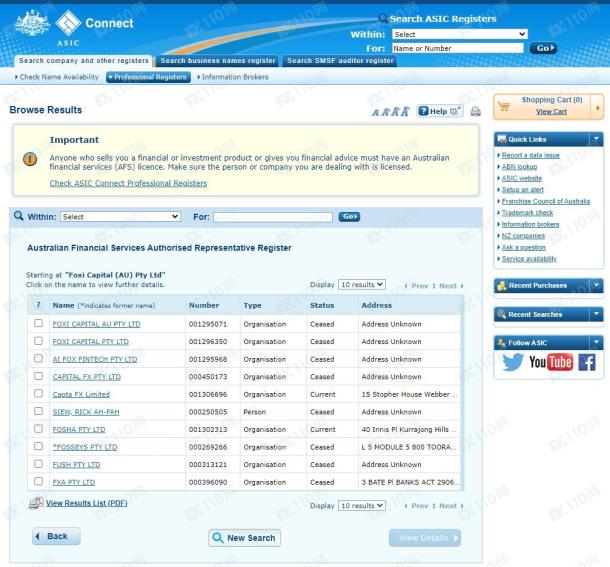This screenshot has height=567, width=610.
Task: Tick checkbox for FOXI CAPITAL PTY LTD
Action: (39, 341)
